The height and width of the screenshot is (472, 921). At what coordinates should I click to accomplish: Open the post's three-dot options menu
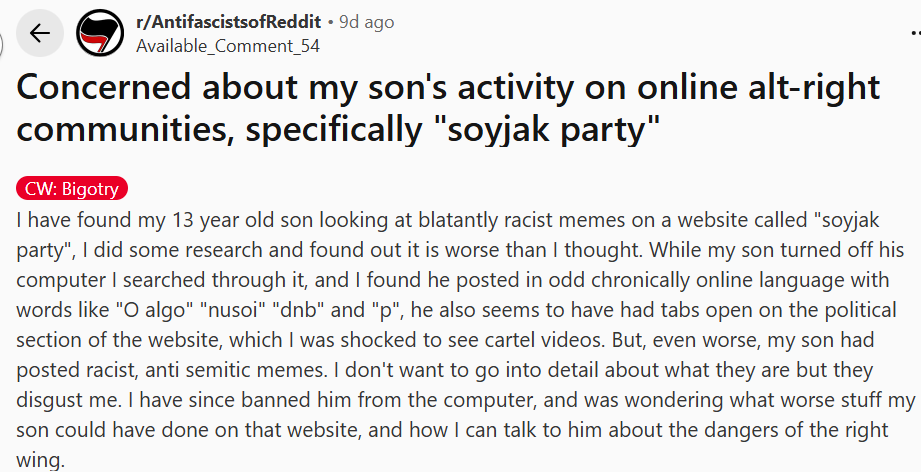(x=912, y=33)
